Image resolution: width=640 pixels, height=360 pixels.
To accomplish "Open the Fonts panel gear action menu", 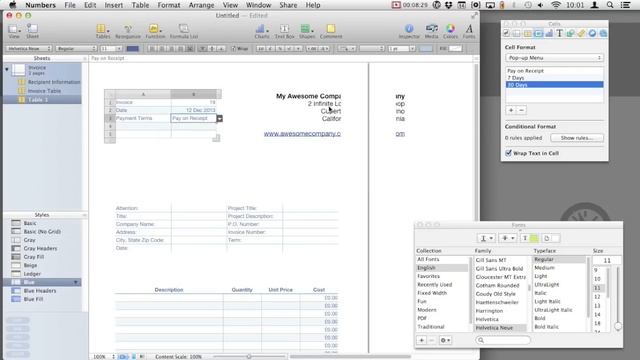I will pos(445,340).
